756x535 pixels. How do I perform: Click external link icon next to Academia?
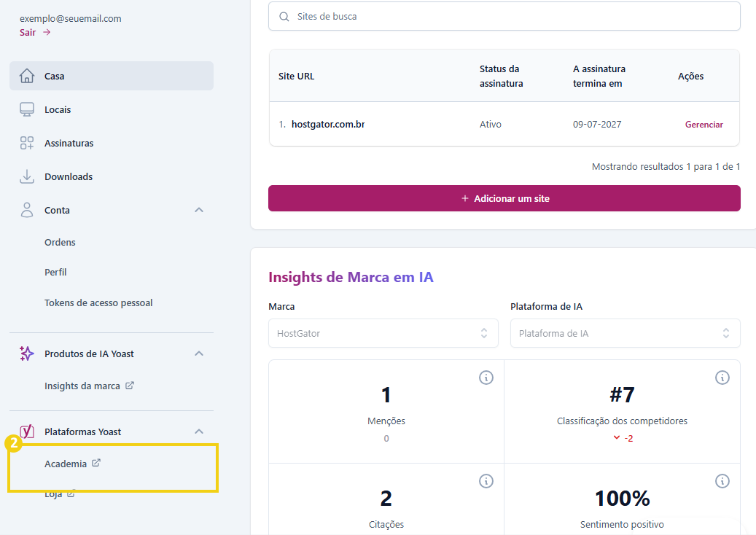(96, 463)
